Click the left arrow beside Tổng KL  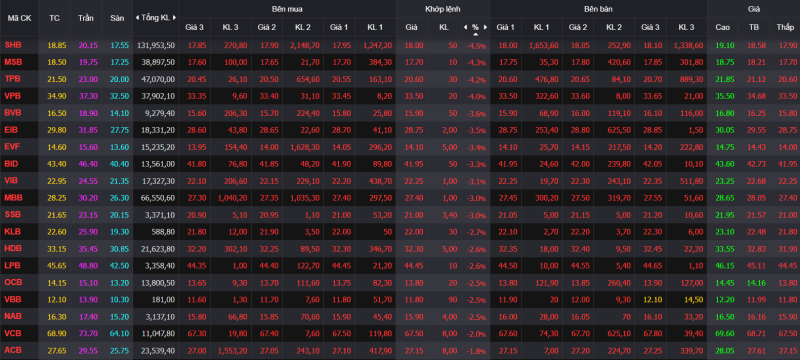[x=137, y=18]
